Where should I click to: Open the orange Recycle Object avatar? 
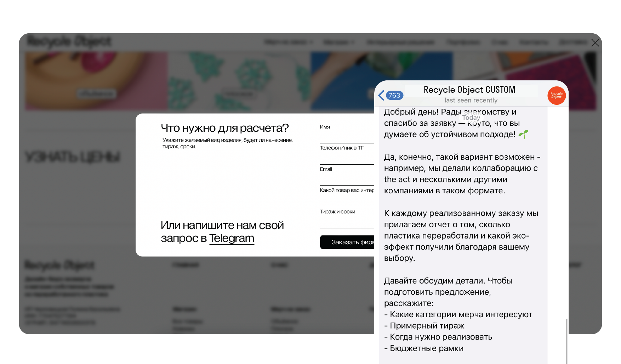556,96
